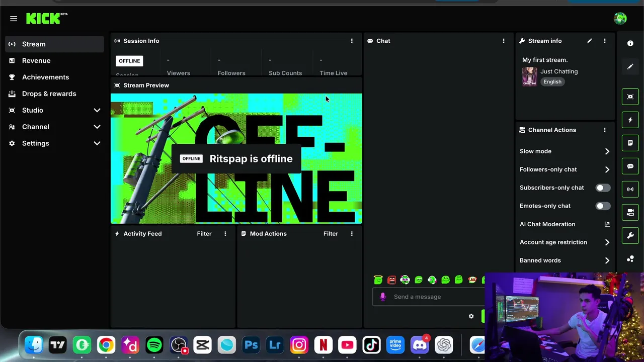Open the Stream info three-dot menu

[x=605, y=41]
